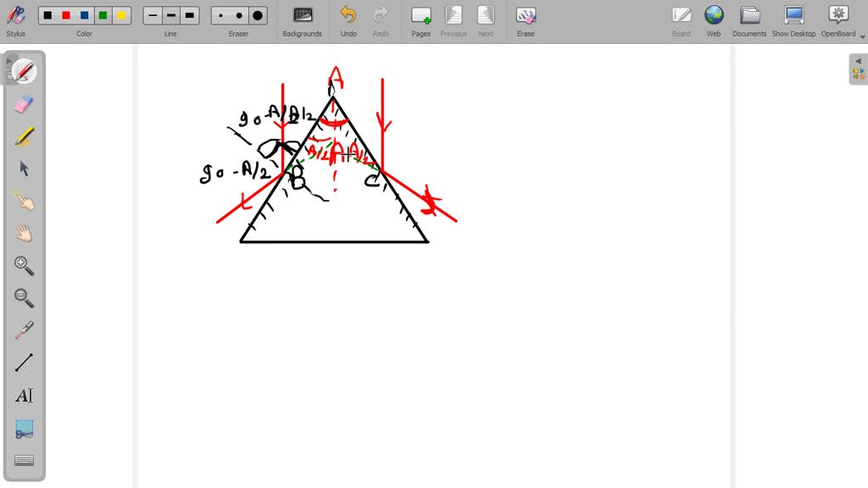Select the zoom in magnifier tool
This screenshot has width=868, height=488.
23,266
